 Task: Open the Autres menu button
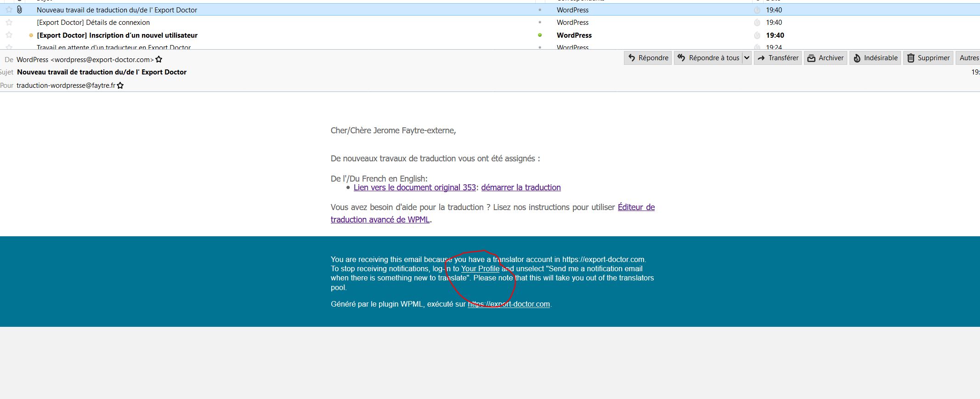(x=968, y=58)
